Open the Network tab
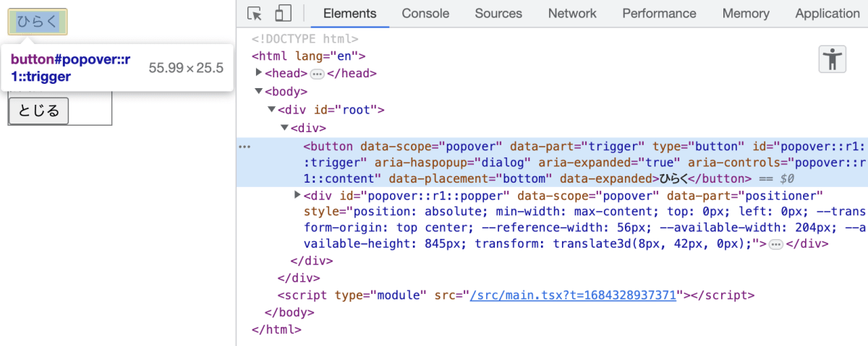The image size is (868, 346). [x=572, y=14]
